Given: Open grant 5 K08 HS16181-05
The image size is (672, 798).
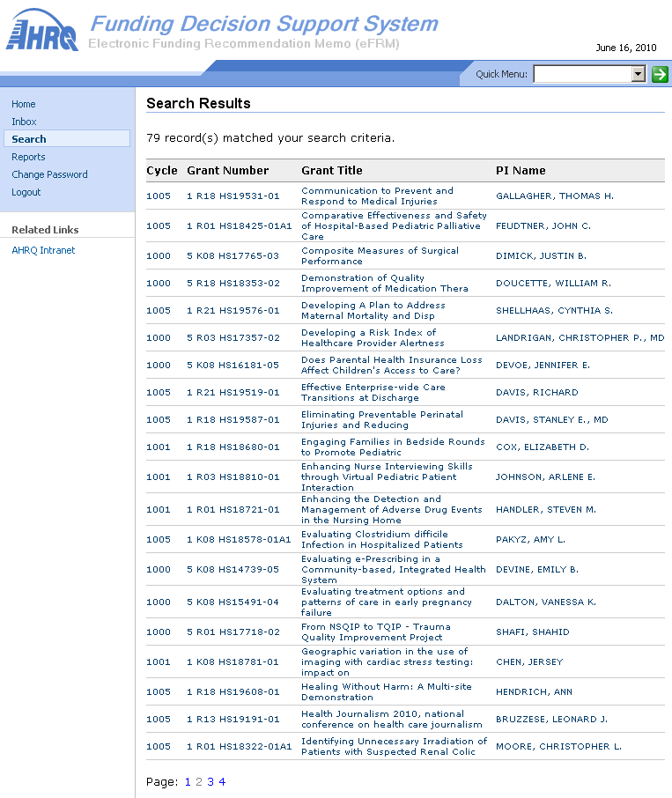Looking at the screenshot, I should pos(233,366).
